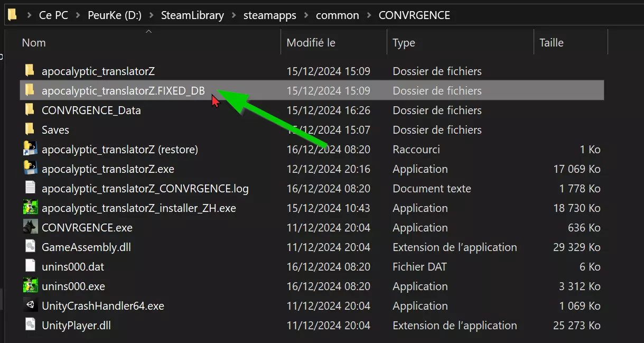Click the Saves folder icon
Viewport: 644px width, 343px height.
pyautogui.click(x=30, y=129)
